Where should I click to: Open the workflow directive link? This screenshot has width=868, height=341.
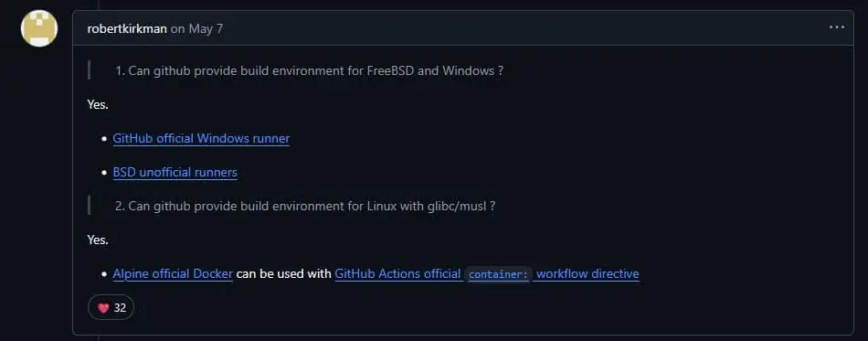587,274
